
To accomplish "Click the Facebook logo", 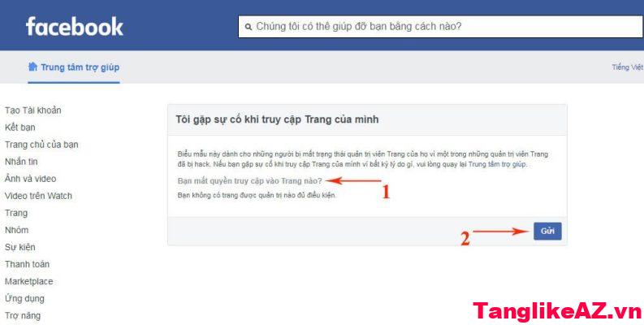I will click(x=75, y=27).
